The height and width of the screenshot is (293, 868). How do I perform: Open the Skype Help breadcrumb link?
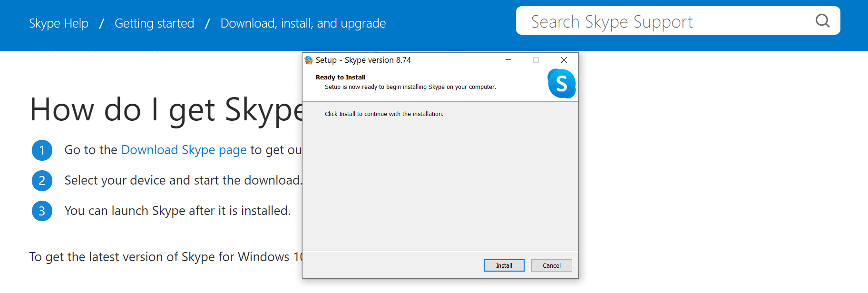click(59, 23)
